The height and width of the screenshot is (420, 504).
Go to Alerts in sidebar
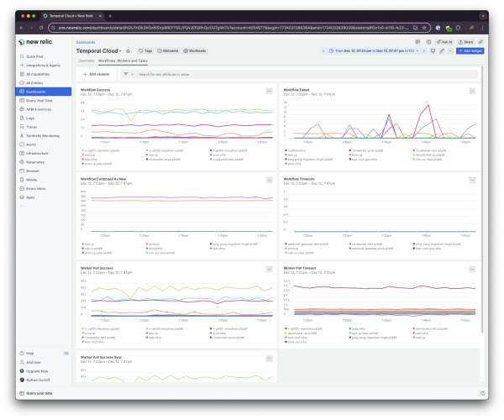(x=32, y=144)
